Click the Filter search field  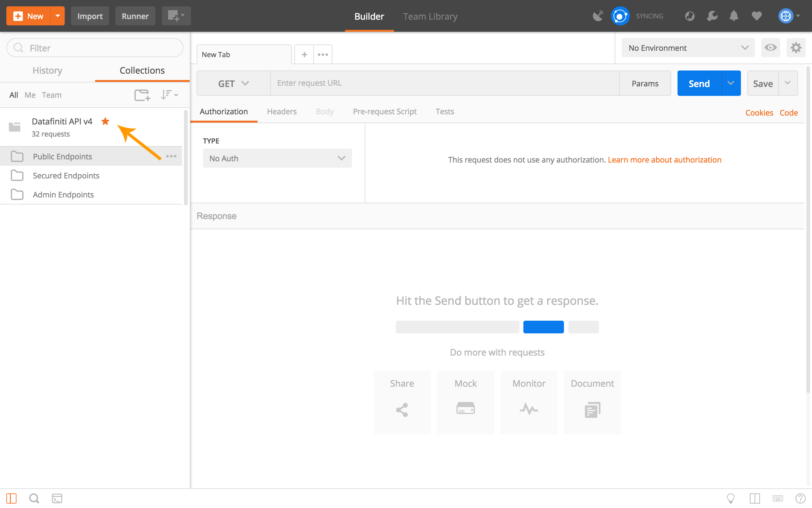(x=95, y=48)
